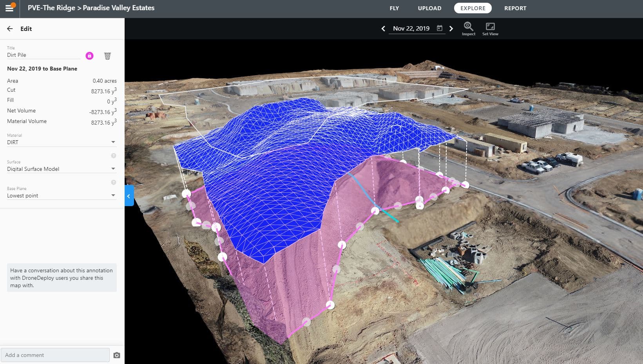Image resolution: width=643 pixels, height=364 pixels.
Task: Delete annotation with trash icon
Action: coord(107,56)
